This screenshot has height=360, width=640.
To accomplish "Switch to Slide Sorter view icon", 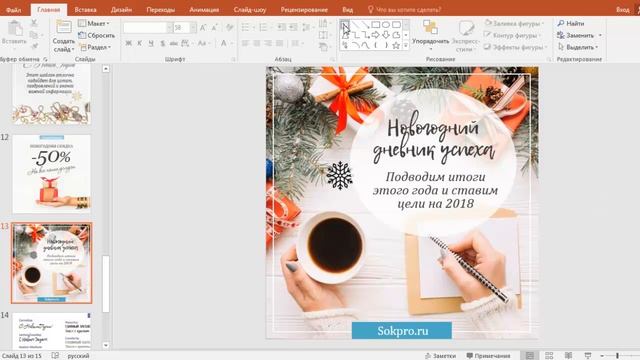I will coord(549,356).
